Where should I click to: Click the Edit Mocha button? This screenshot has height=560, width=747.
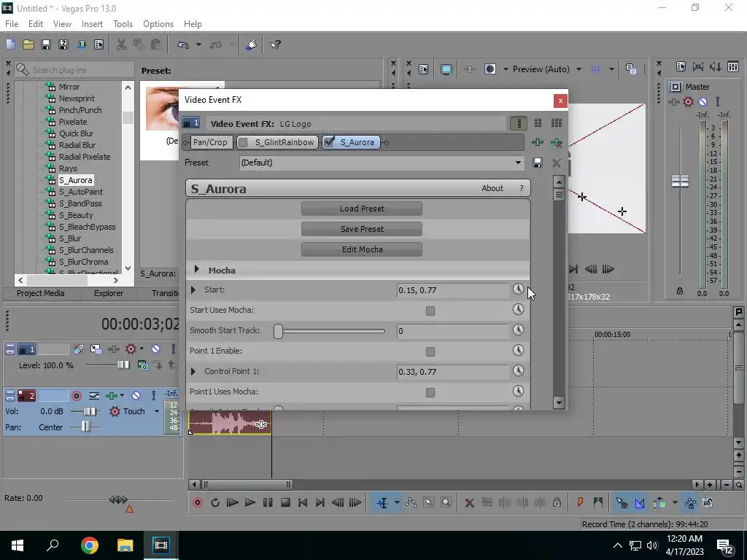[x=362, y=249]
